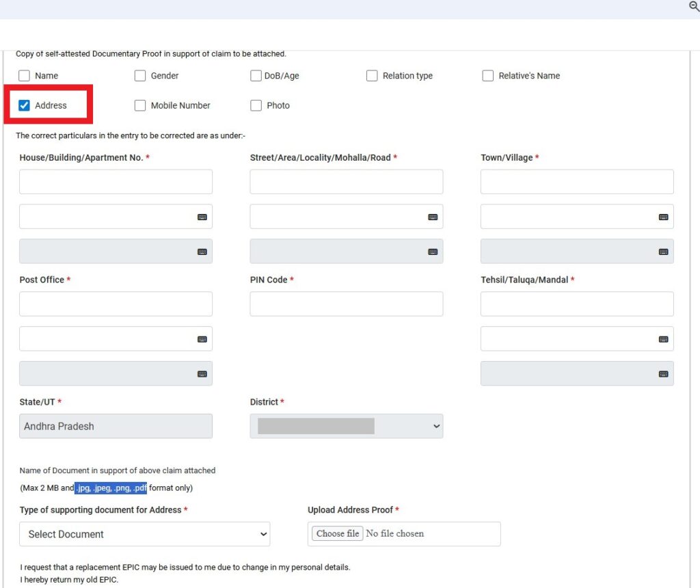
Task: Click keyboard icon on greyed third House/Building row
Action: tap(202, 251)
